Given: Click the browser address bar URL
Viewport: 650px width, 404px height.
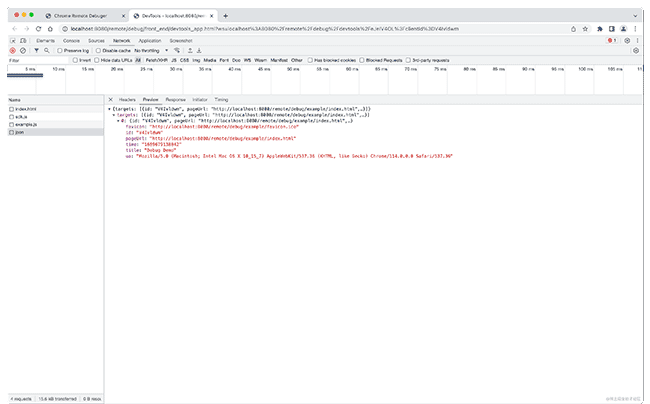Looking at the screenshot, I should click(x=265, y=29).
